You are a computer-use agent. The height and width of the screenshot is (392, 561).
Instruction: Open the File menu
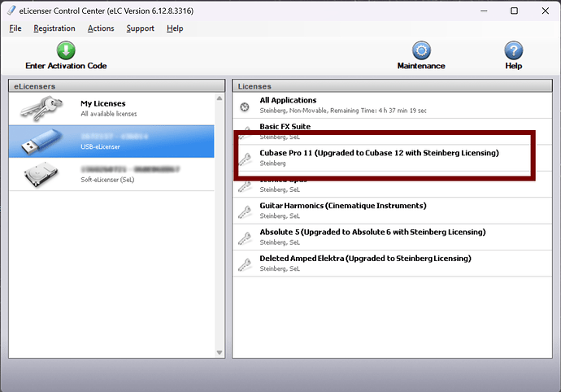(15, 28)
